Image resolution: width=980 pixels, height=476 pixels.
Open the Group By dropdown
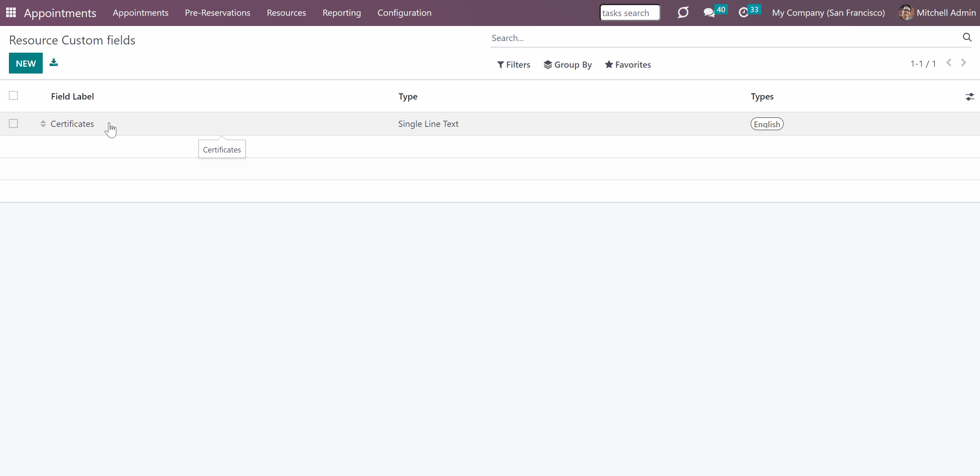(x=568, y=65)
